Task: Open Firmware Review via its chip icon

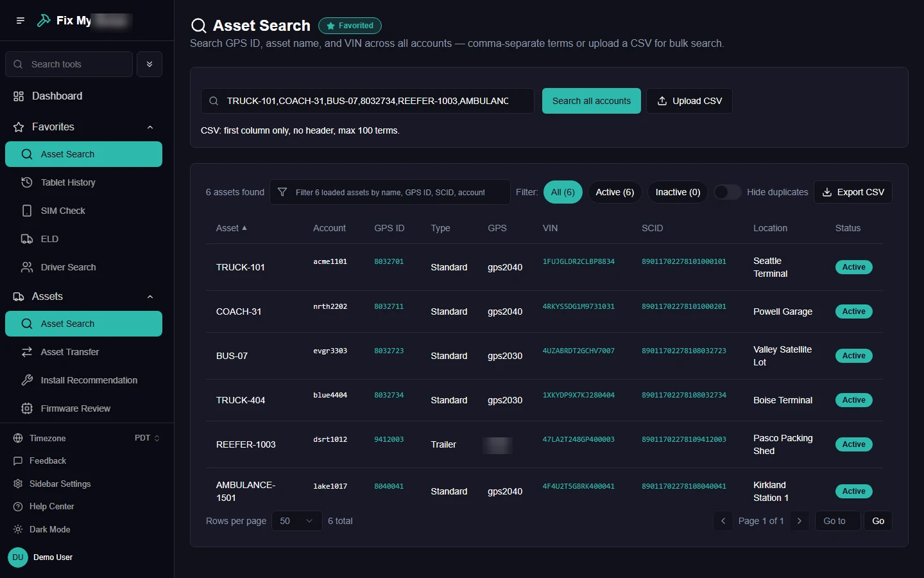Action: pyautogui.click(x=27, y=408)
